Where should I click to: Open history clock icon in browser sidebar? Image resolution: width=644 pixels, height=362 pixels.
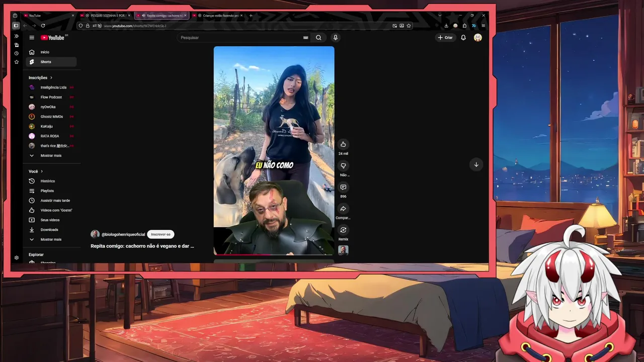(x=16, y=53)
